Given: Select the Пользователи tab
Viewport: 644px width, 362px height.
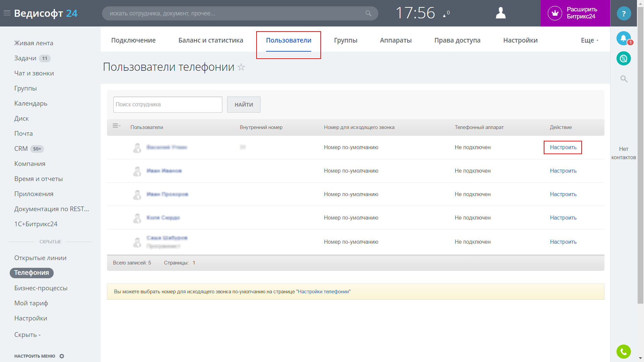Looking at the screenshot, I should coord(288,40).
